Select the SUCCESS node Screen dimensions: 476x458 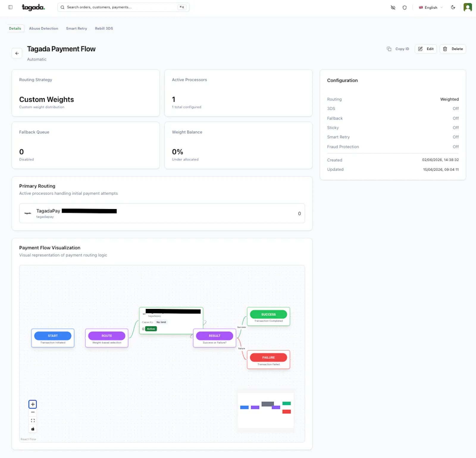click(x=268, y=316)
